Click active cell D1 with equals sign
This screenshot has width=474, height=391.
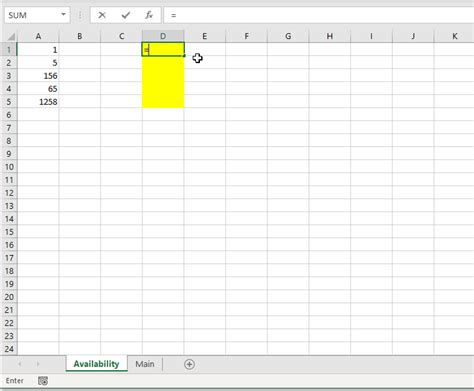click(x=163, y=49)
